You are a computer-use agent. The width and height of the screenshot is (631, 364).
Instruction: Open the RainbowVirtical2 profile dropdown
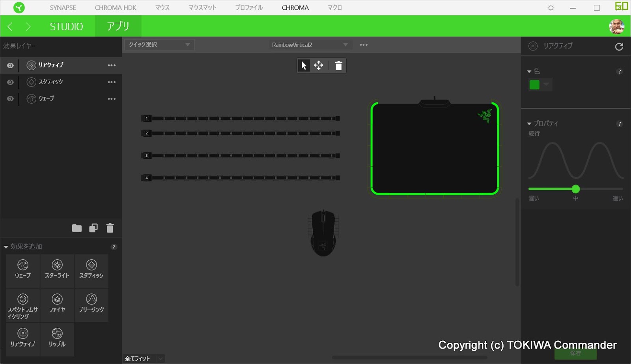coord(345,45)
